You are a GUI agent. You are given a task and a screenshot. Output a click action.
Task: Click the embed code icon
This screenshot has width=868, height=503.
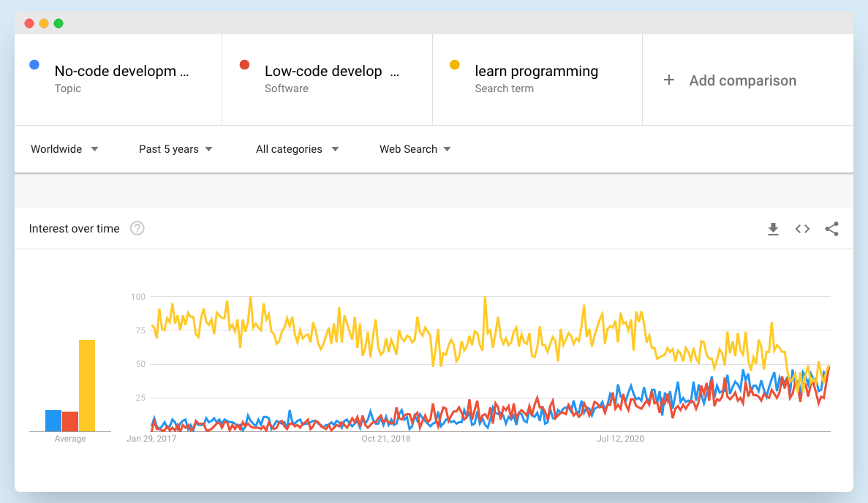pyautogui.click(x=802, y=229)
